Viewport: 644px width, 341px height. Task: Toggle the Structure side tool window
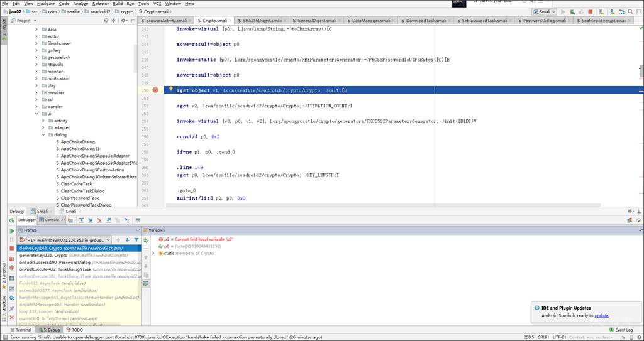(3, 308)
